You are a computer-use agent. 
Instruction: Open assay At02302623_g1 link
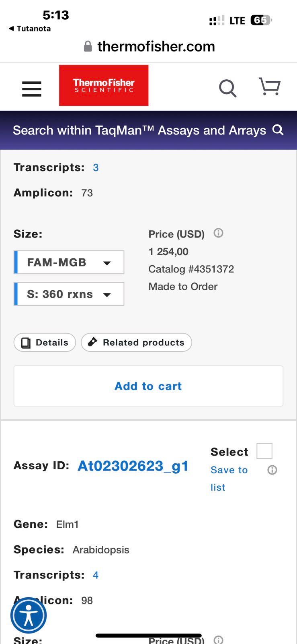(x=133, y=466)
